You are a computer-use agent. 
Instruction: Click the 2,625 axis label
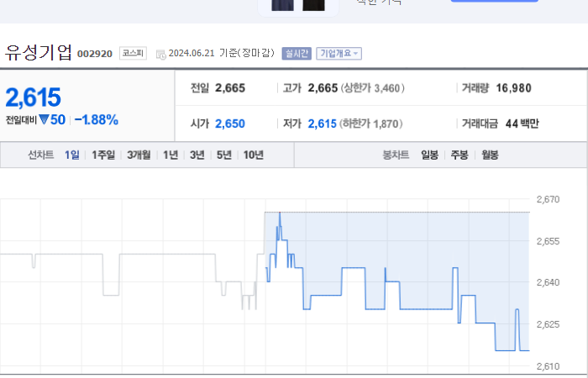(x=548, y=324)
